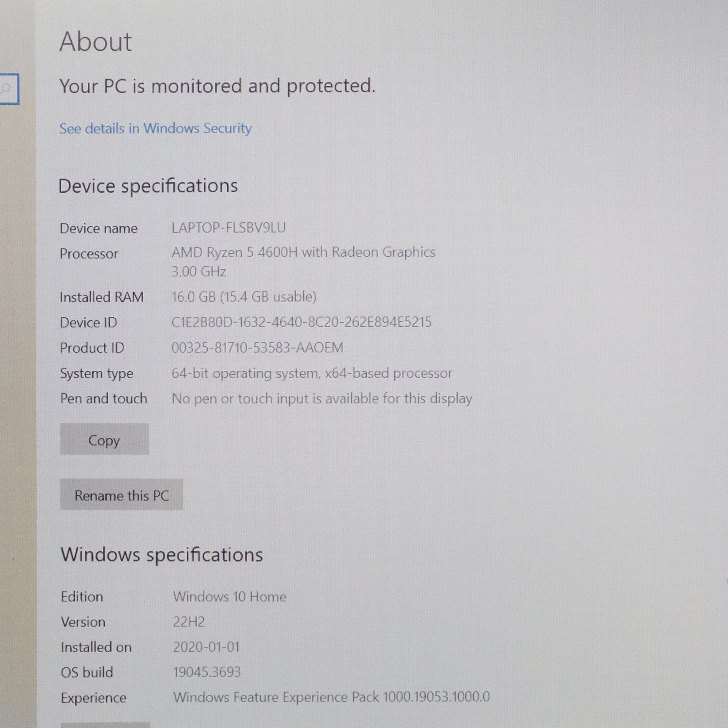This screenshot has height=728, width=728.
Task: Click the Windows specifications heading
Action: [x=162, y=555]
